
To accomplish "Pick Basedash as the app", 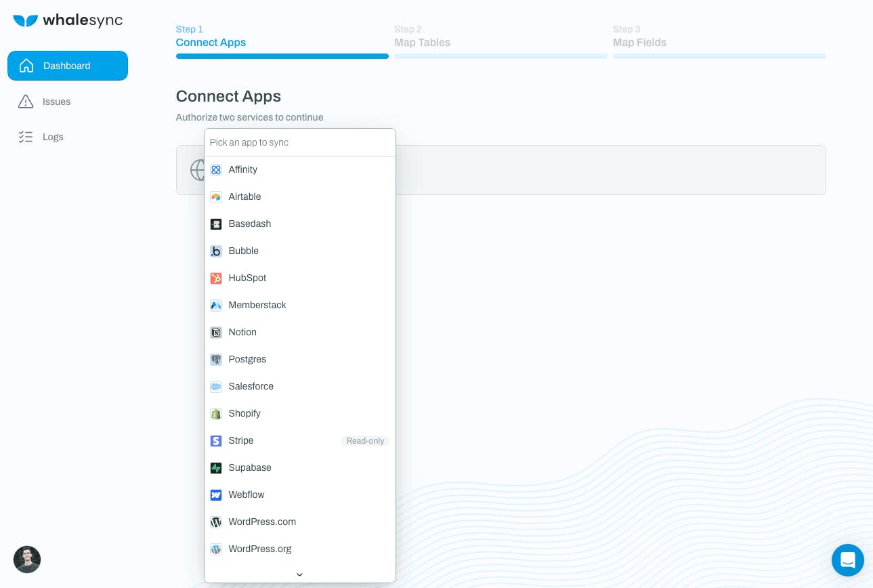I will 300,224.
